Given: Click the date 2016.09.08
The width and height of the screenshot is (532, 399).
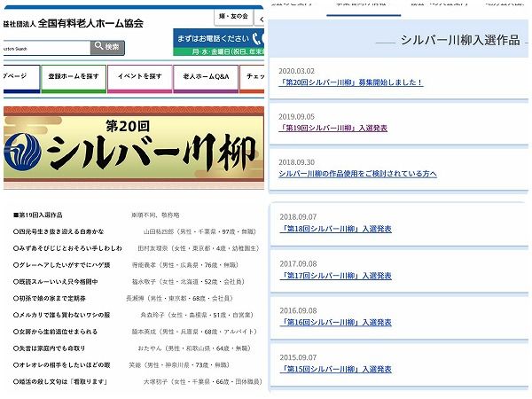Looking at the screenshot, I should point(298,310).
